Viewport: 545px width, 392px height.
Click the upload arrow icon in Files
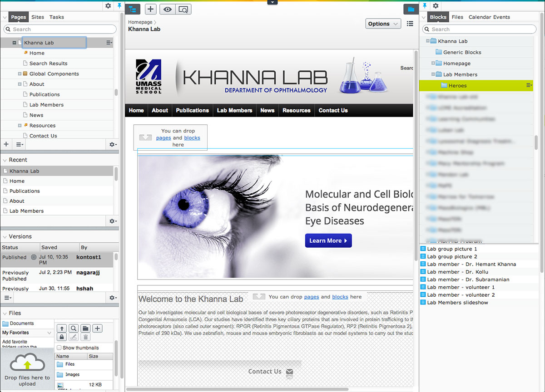point(61,328)
